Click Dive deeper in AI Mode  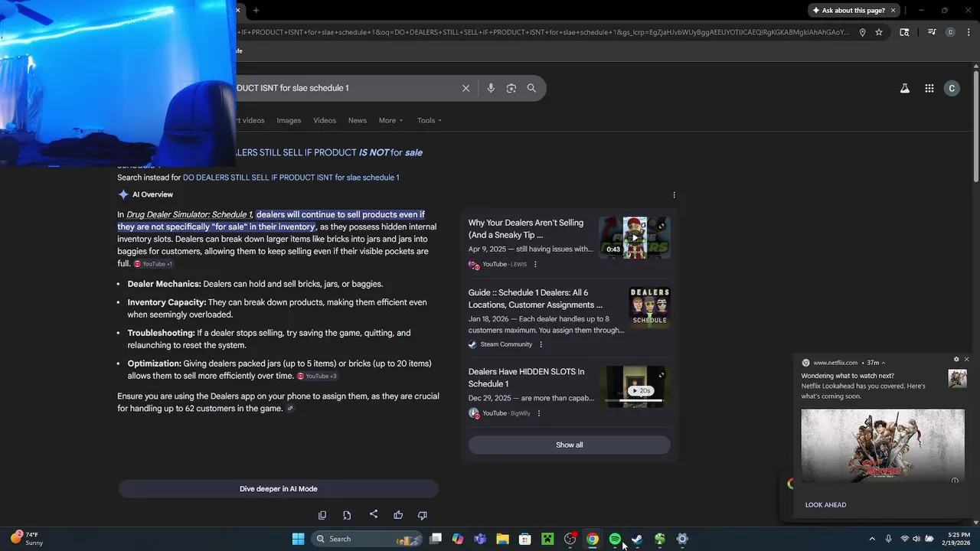click(x=278, y=489)
